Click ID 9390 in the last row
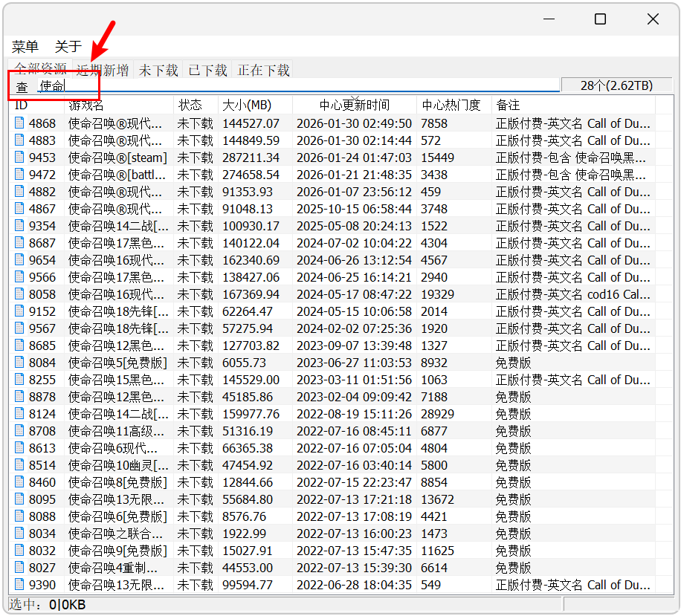The width and height of the screenshot is (681, 616). [42, 586]
